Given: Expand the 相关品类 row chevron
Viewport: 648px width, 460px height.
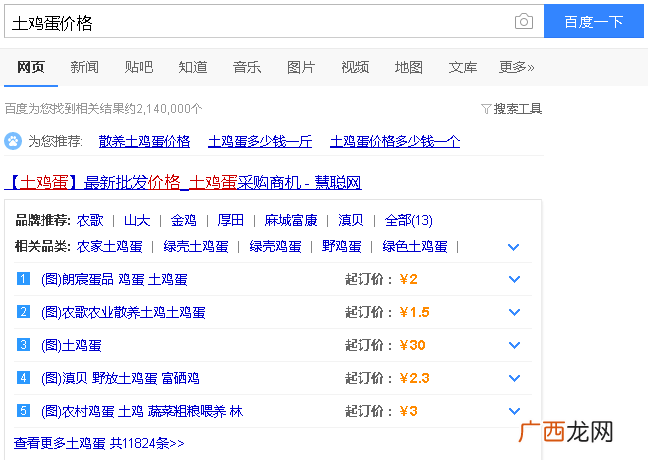Looking at the screenshot, I should click(x=513, y=247).
